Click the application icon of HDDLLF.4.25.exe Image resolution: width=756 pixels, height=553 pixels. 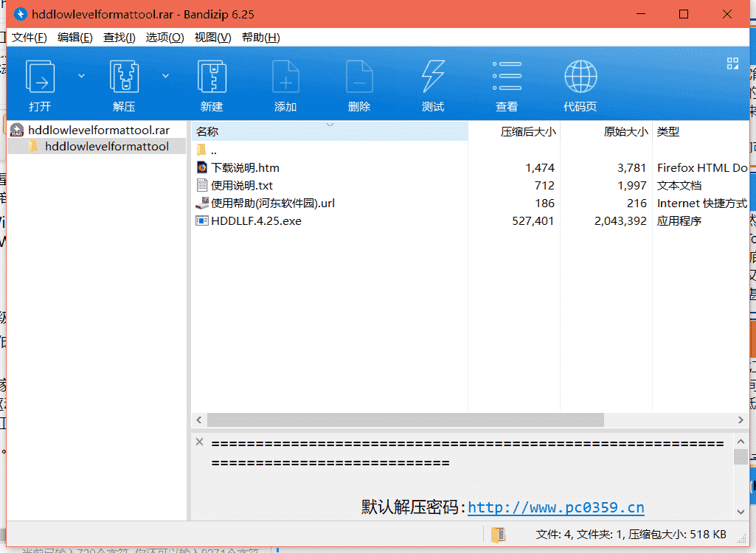coord(202,220)
